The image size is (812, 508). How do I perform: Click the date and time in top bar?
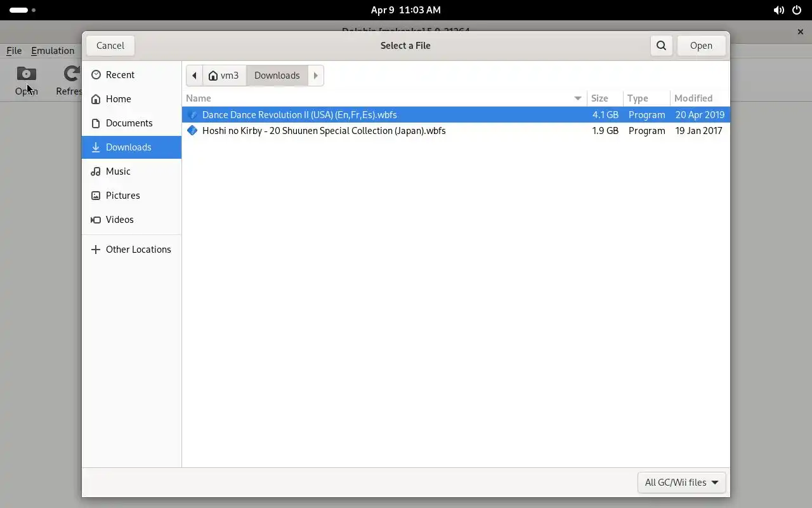[406, 10]
